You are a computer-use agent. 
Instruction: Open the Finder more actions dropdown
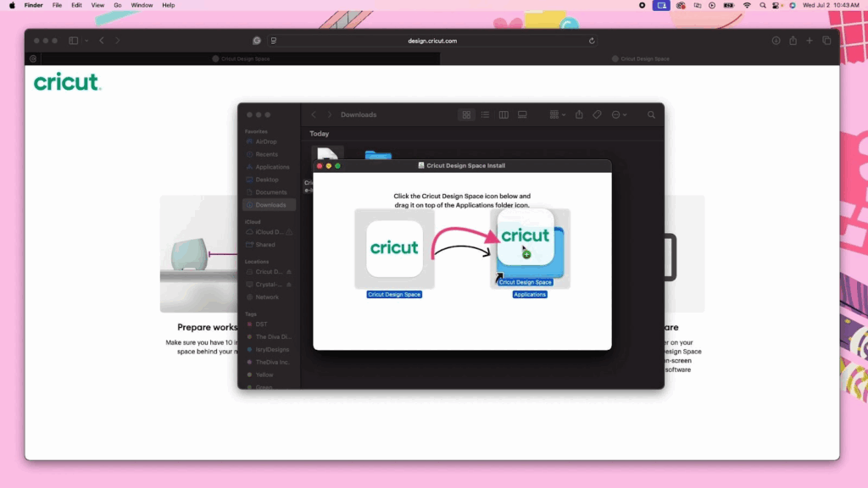[x=619, y=114]
